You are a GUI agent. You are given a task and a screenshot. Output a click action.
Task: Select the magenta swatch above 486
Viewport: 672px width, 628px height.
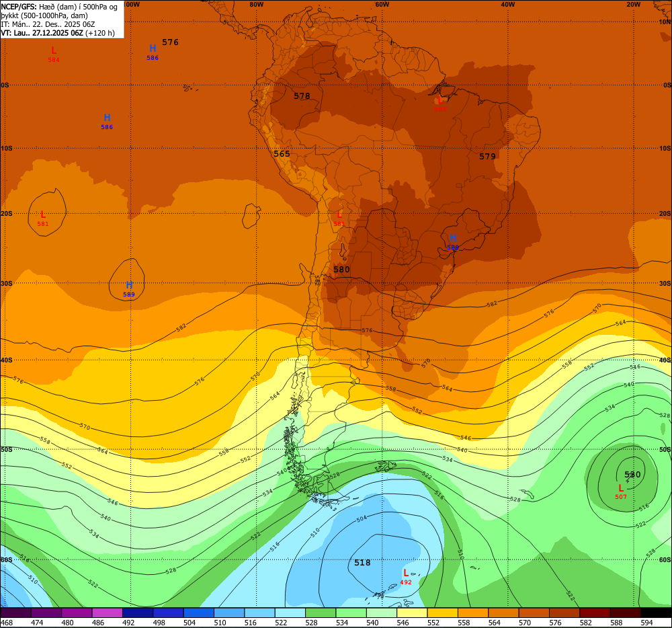[107, 613]
